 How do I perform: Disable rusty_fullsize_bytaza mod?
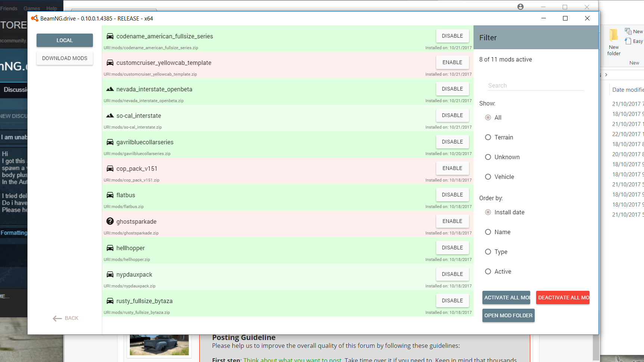pyautogui.click(x=452, y=300)
